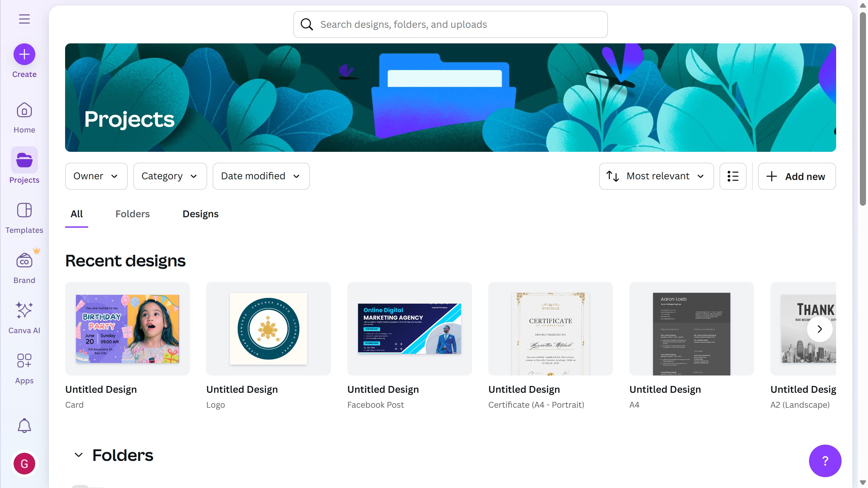Open the purple help question button

tap(825, 461)
